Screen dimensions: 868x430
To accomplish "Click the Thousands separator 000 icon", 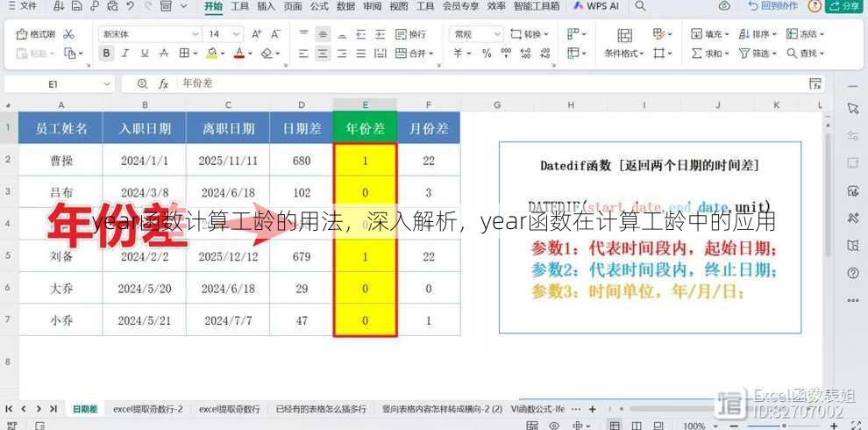I will pos(506,54).
